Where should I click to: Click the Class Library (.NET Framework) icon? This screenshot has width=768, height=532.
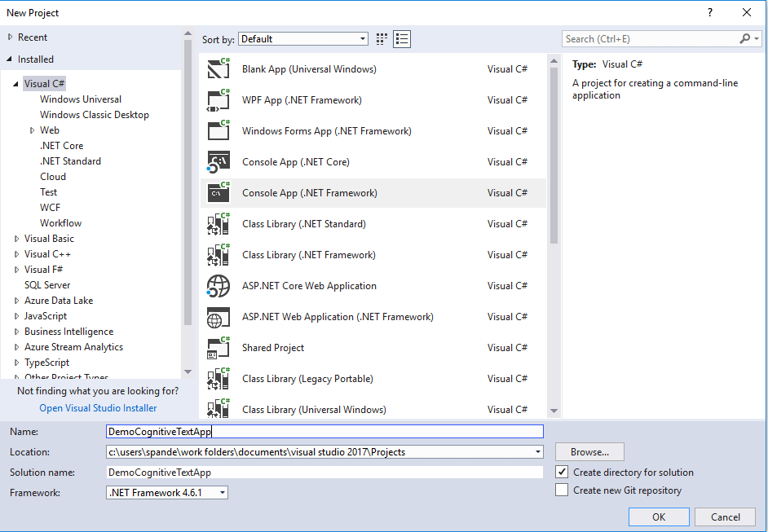click(x=218, y=254)
